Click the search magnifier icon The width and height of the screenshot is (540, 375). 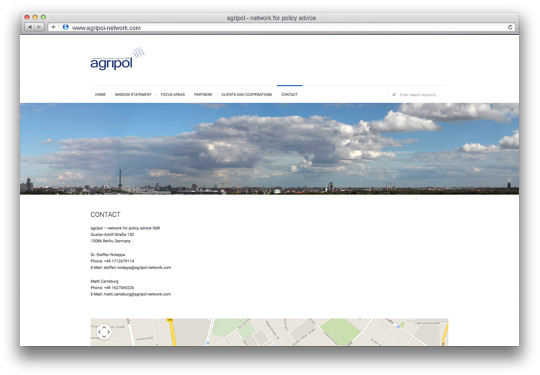coord(394,94)
